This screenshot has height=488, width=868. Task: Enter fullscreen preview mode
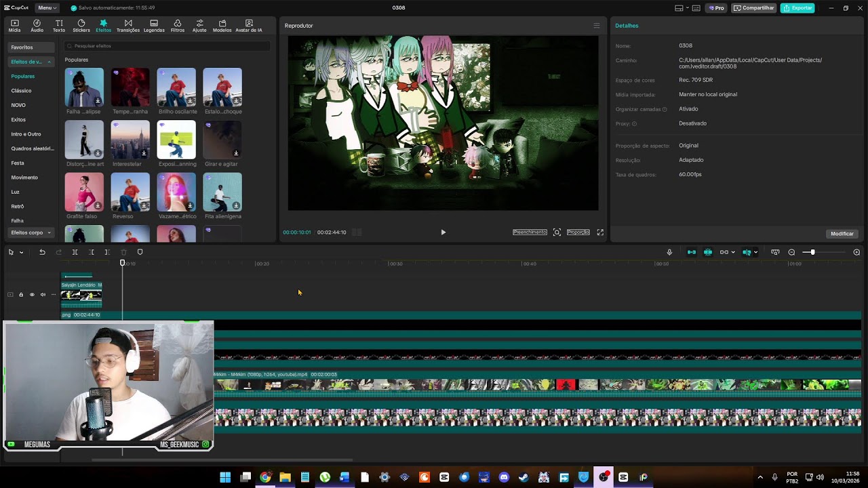600,232
